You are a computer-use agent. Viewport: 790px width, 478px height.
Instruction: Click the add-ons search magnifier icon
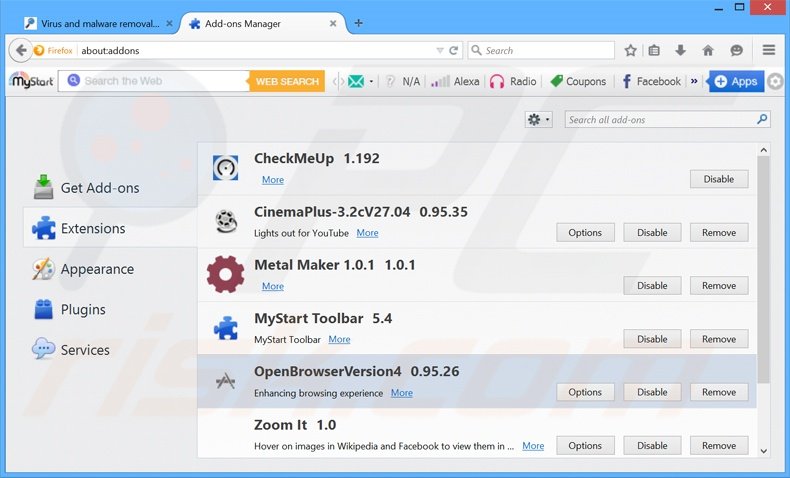pyautogui.click(x=762, y=119)
